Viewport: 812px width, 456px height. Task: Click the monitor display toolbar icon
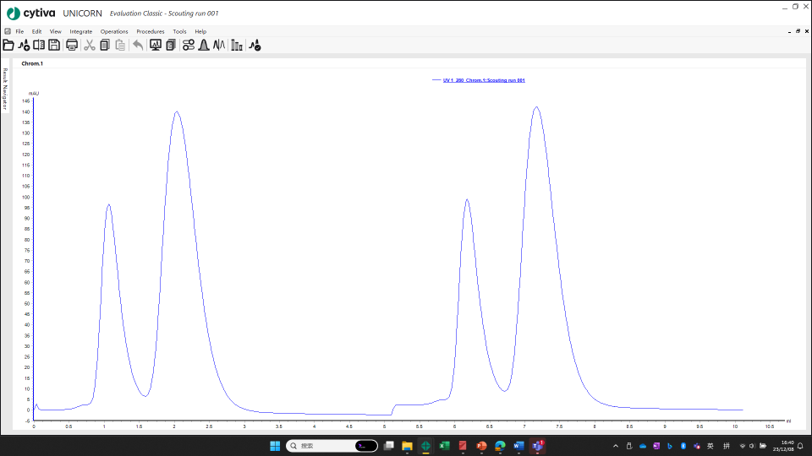click(155, 45)
